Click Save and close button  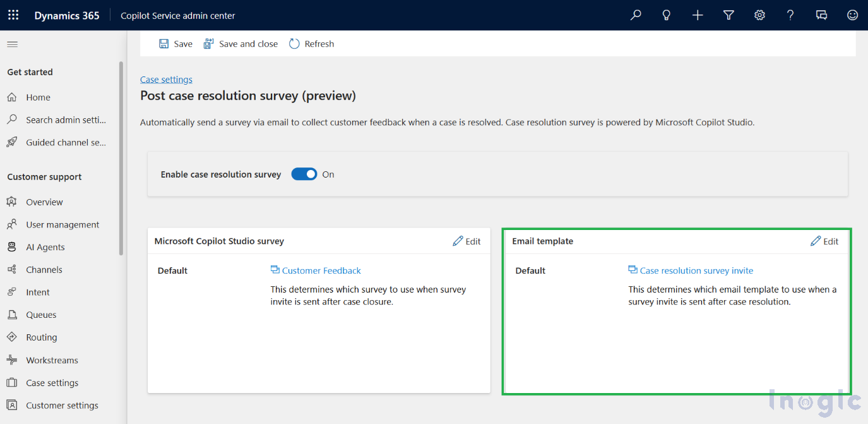241,44
